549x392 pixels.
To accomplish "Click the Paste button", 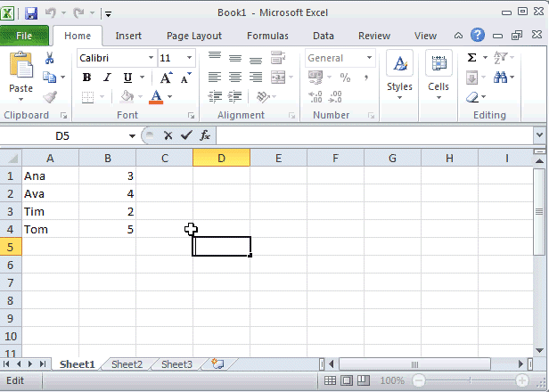I will [x=20, y=74].
